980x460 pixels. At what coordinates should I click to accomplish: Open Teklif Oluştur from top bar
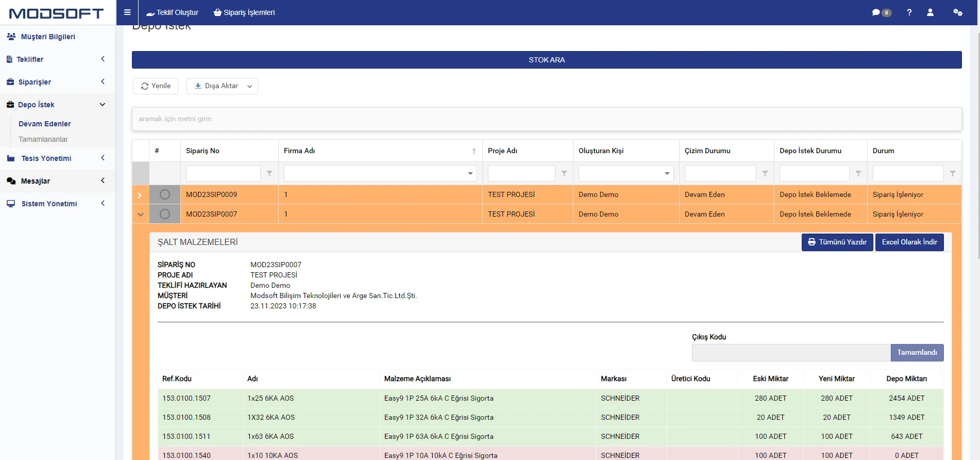tap(172, 12)
